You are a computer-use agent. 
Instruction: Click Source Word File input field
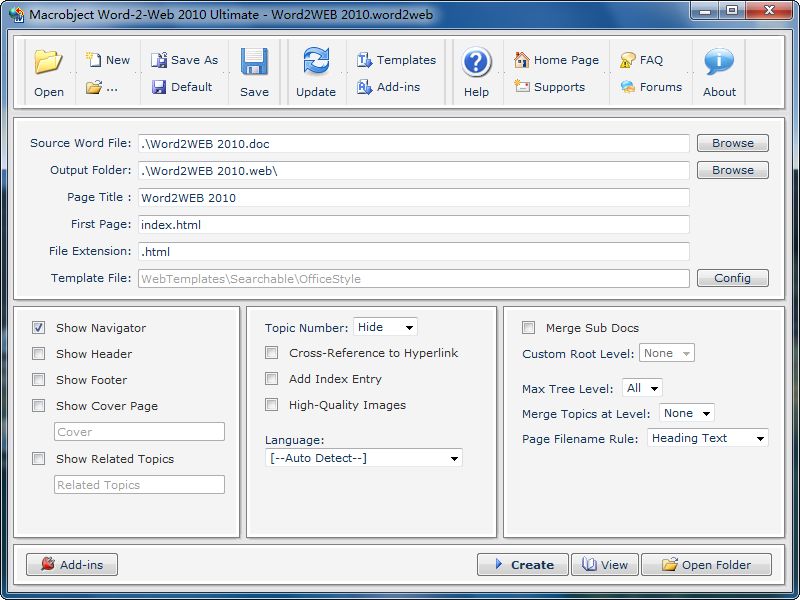[x=414, y=143]
